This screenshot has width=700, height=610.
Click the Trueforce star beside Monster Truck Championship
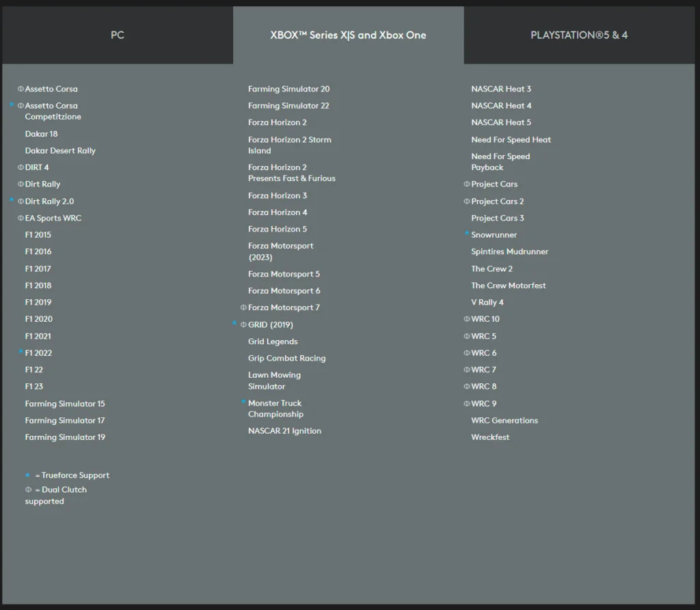[x=243, y=402]
